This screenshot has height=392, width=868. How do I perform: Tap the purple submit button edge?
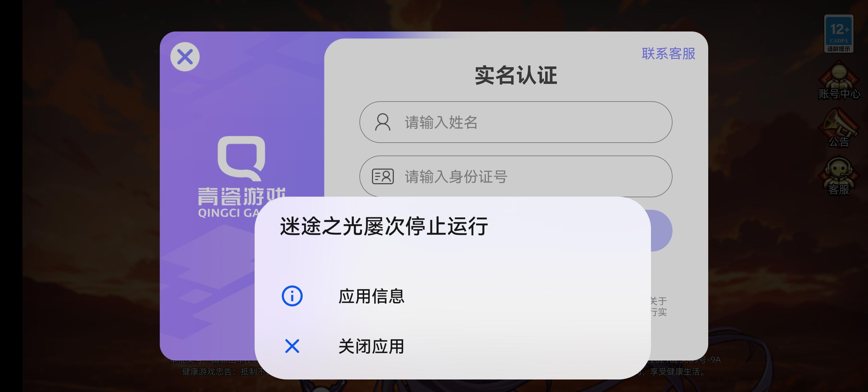[661, 231]
